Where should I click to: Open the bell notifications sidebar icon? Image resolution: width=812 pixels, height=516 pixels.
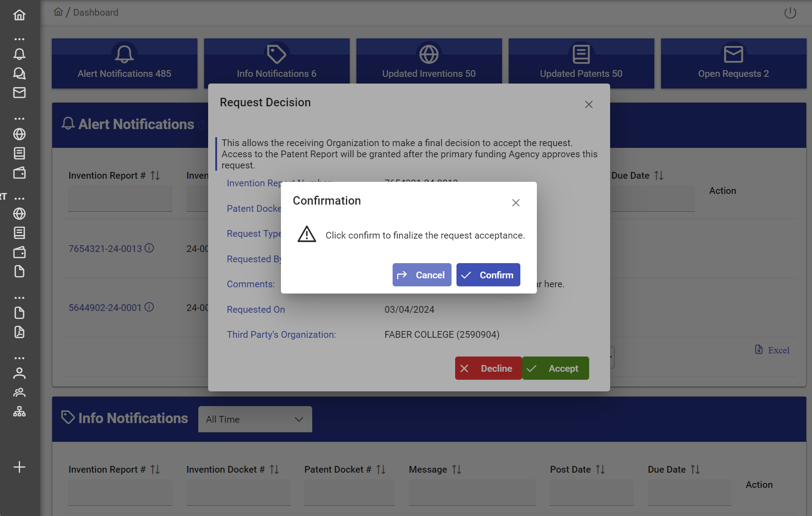click(19, 54)
